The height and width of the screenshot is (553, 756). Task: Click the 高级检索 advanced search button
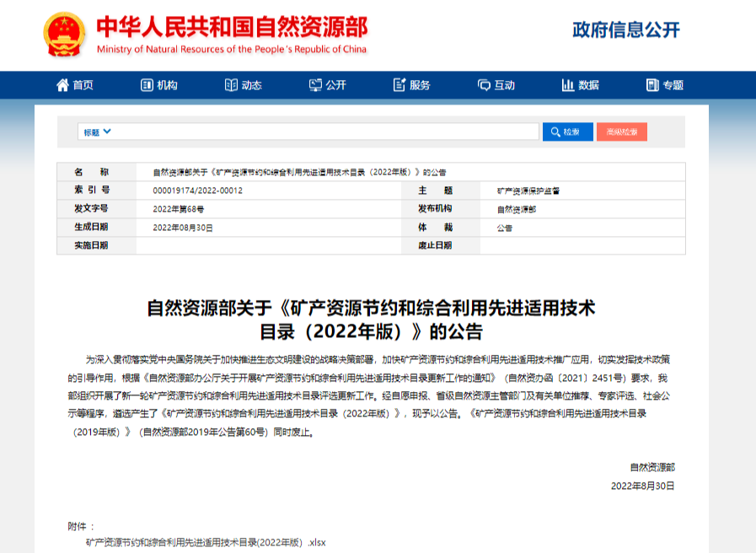tap(621, 132)
